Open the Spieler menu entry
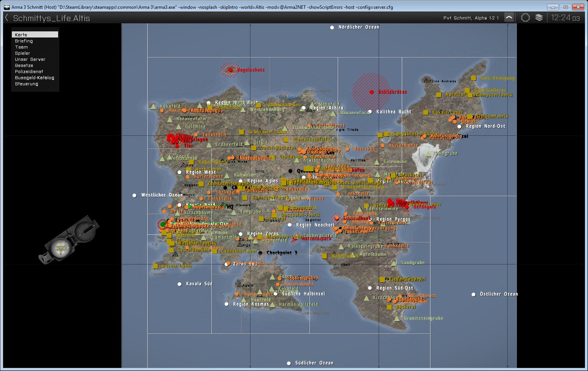 click(35, 53)
